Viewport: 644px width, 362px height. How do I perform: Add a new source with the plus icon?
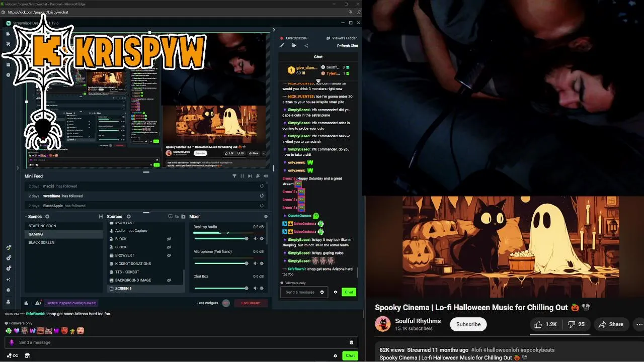point(128,217)
